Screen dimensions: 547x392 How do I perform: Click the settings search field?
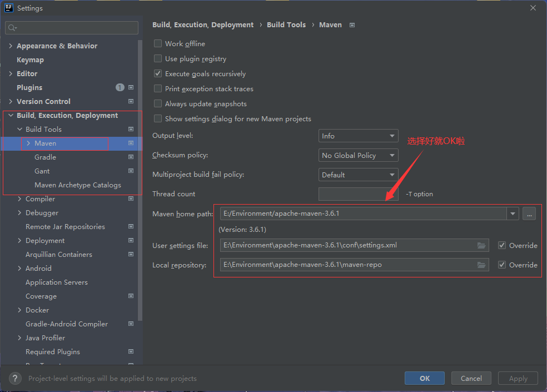click(72, 28)
